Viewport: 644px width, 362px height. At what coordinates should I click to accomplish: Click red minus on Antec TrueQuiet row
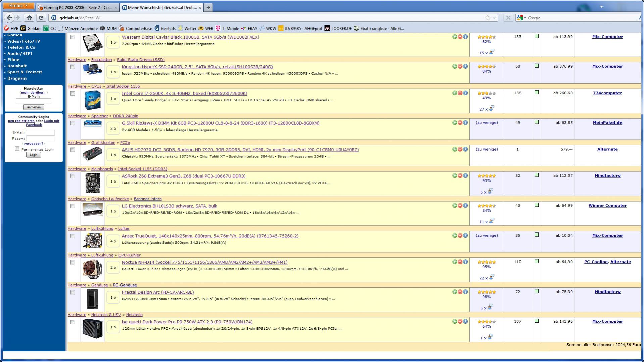point(460,236)
